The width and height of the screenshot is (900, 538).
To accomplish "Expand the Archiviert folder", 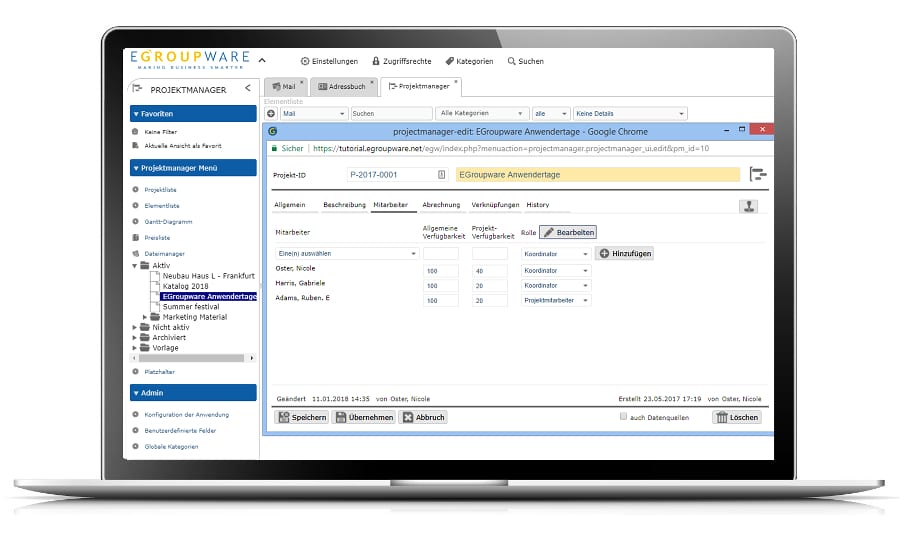I will click(134, 338).
